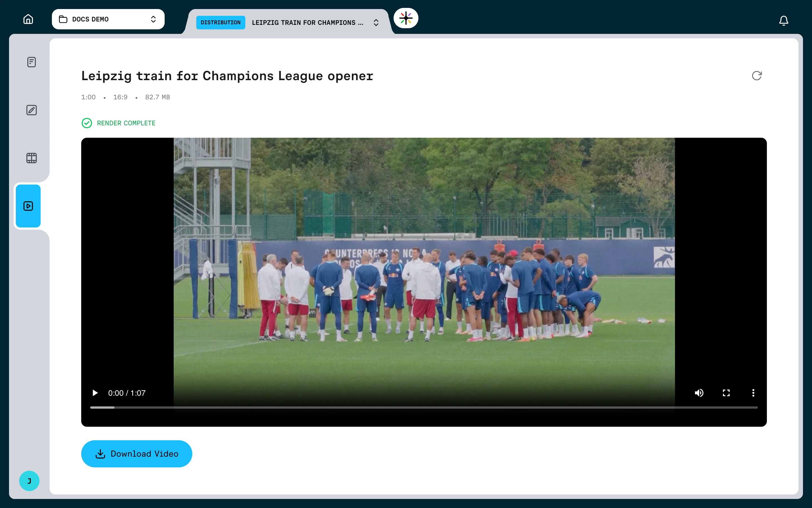Enter fullscreen video mode
812x508 pixels.
point(726,393)
